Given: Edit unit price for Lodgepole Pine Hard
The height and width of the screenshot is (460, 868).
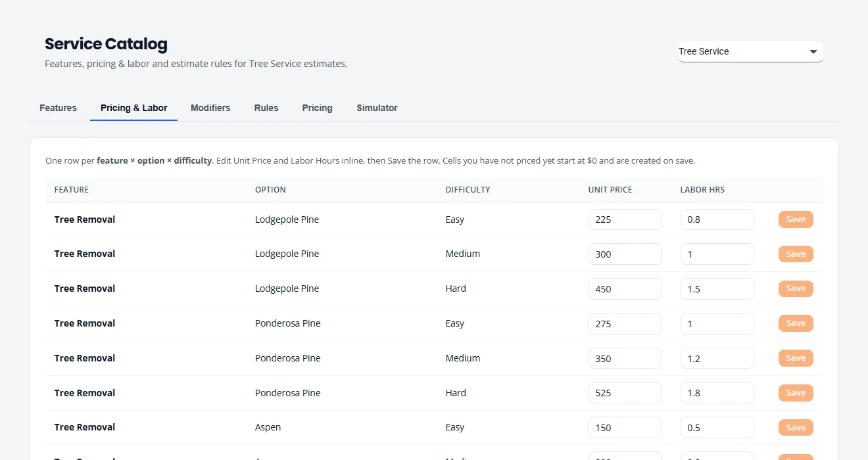Looking at the screenshot, I should click(625, 288).
